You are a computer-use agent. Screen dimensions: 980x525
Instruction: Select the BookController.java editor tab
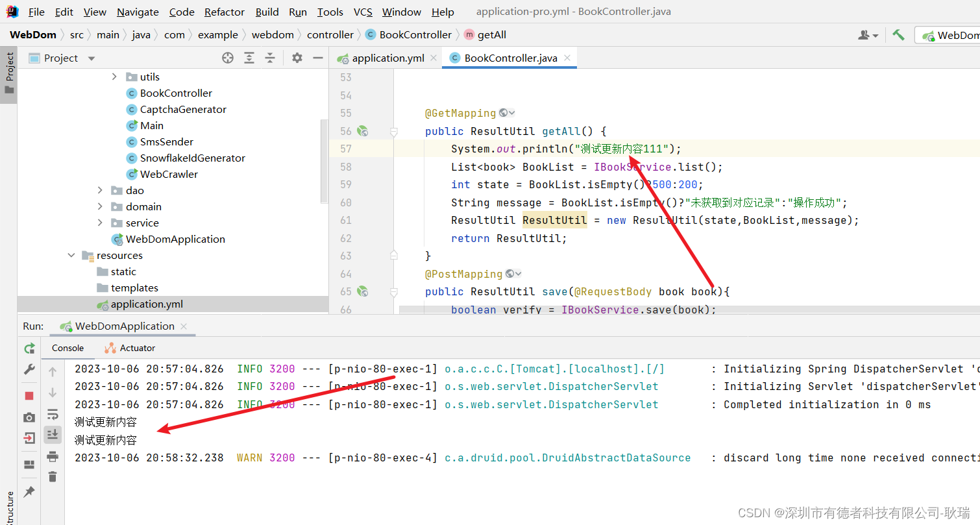pyautogui.click(x=510, y=58)
